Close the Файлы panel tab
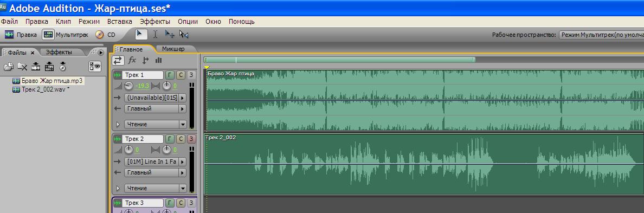The image size is (644, 213). (33, 53)
